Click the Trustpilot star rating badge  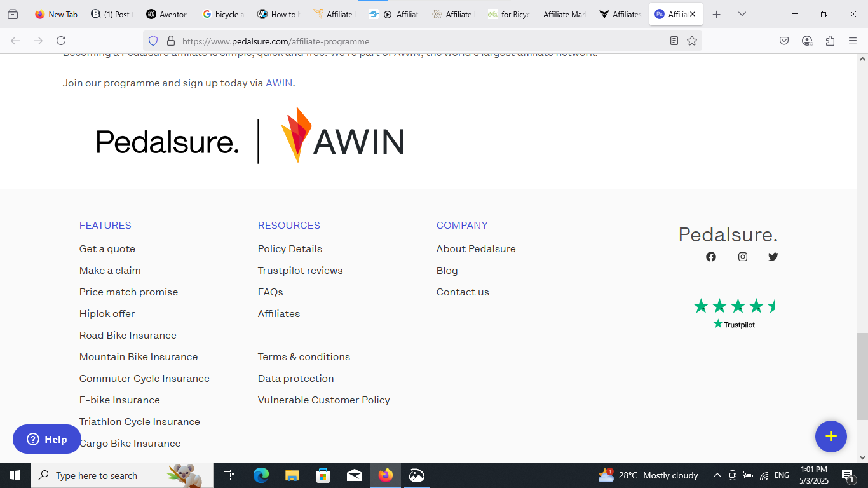pyautogui.click(x=735, y=313)
